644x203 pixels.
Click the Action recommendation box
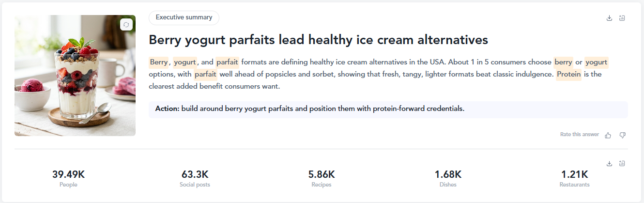click(388, 109)
